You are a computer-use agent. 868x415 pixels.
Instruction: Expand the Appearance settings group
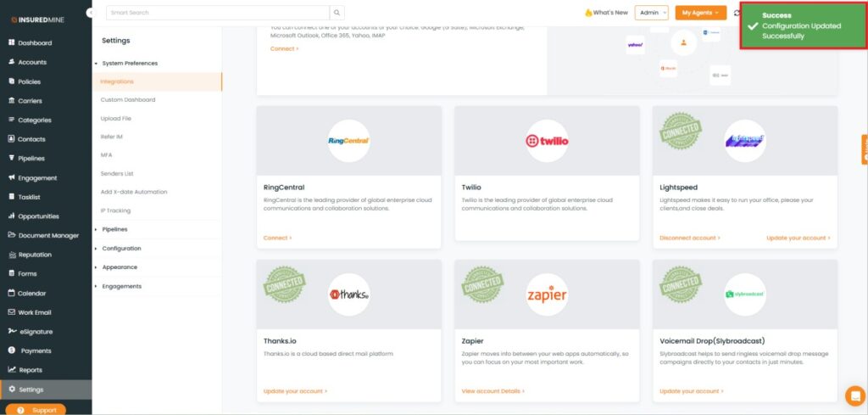[120, 267]
